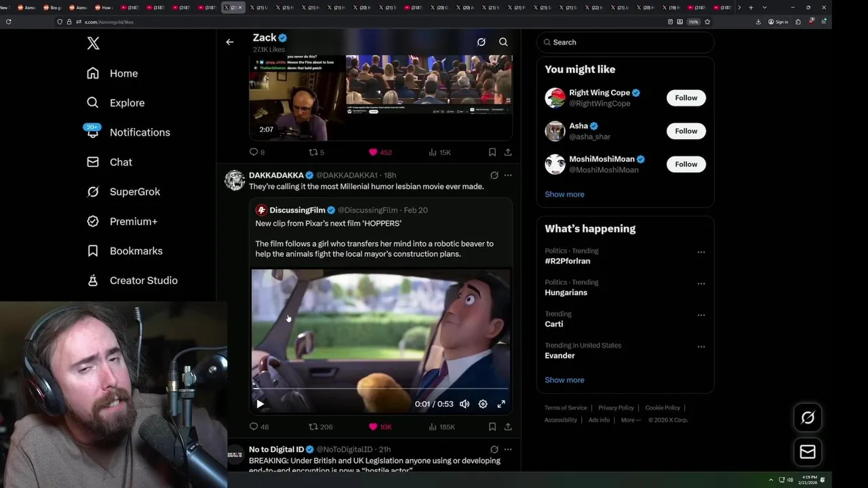Open more options for Hungarians trend

[x=701, y=283]
